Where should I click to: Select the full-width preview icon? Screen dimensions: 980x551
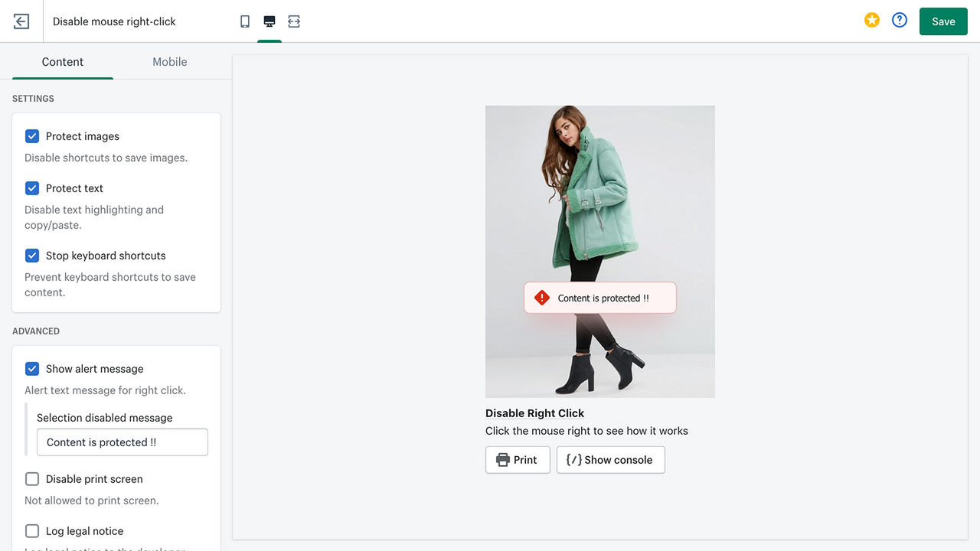(294, 21)
